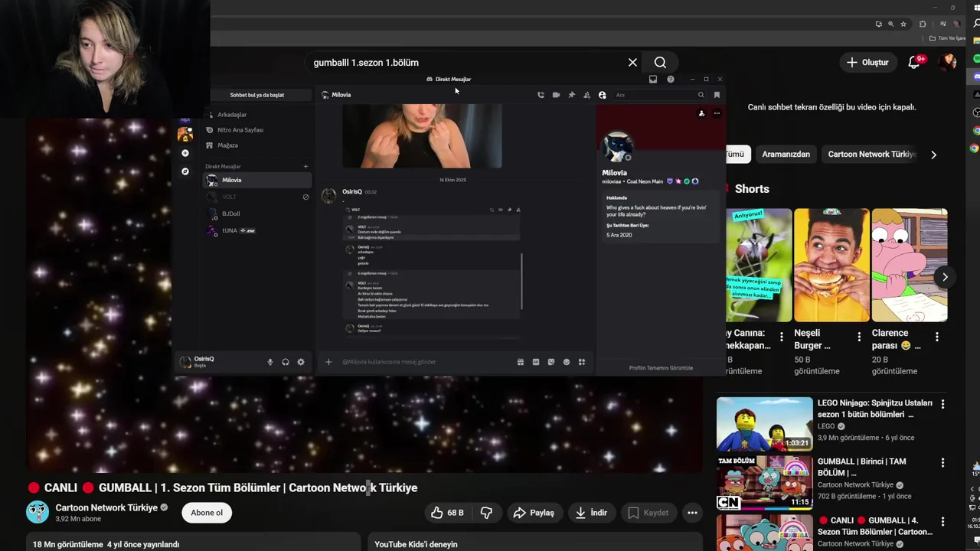Open Discord server discovery compass icon
The image size is (980, 551).
(185, 171)
